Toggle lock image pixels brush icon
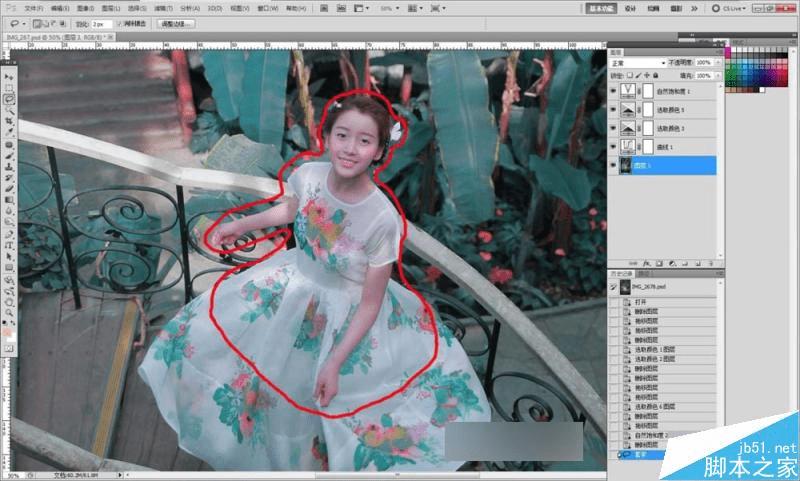 click(x=638, y=75)
